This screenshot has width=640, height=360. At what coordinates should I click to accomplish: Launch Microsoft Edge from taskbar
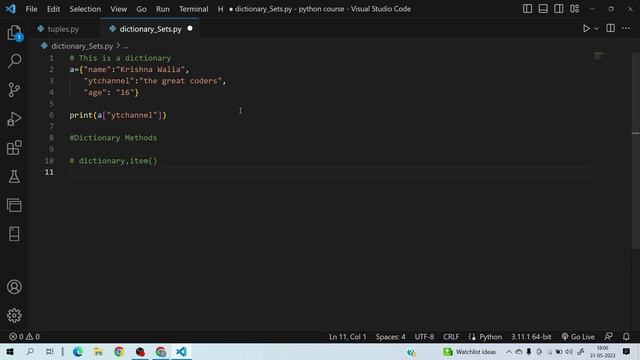(x=78, y=352)
